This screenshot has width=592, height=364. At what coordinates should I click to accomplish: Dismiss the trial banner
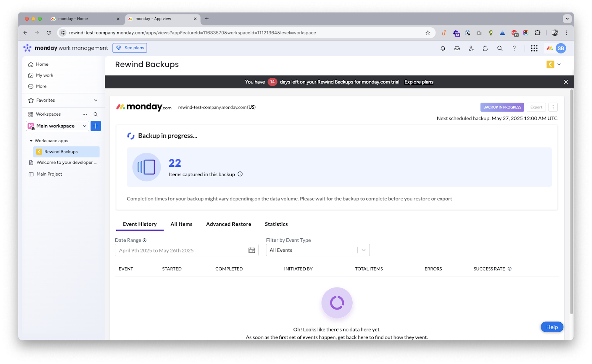click(x=566, y=82)
